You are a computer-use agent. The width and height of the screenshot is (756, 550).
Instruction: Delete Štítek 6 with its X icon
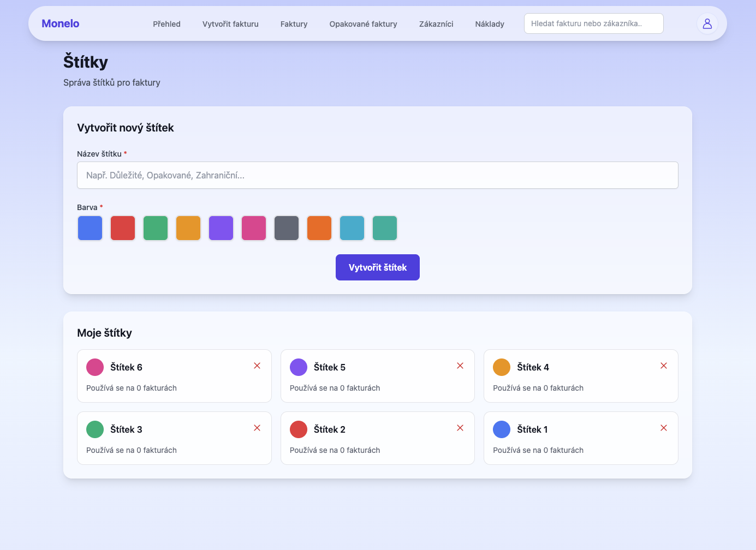(257, 366)
